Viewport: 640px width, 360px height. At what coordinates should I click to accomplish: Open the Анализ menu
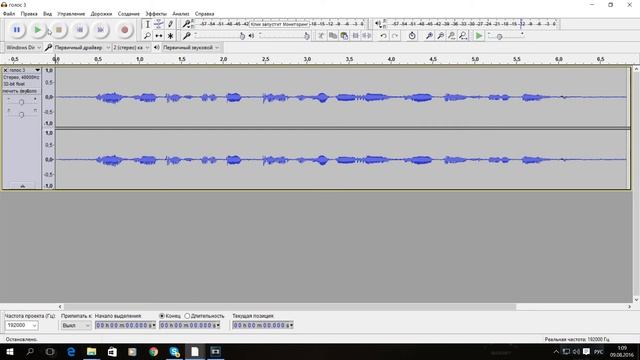(x=181, y=14)
